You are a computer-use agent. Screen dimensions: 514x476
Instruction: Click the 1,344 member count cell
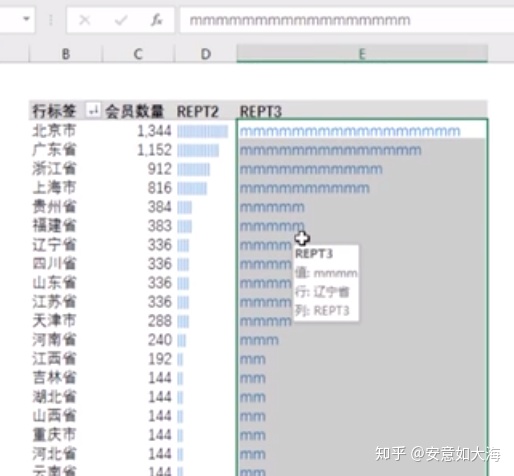[154, 131]
